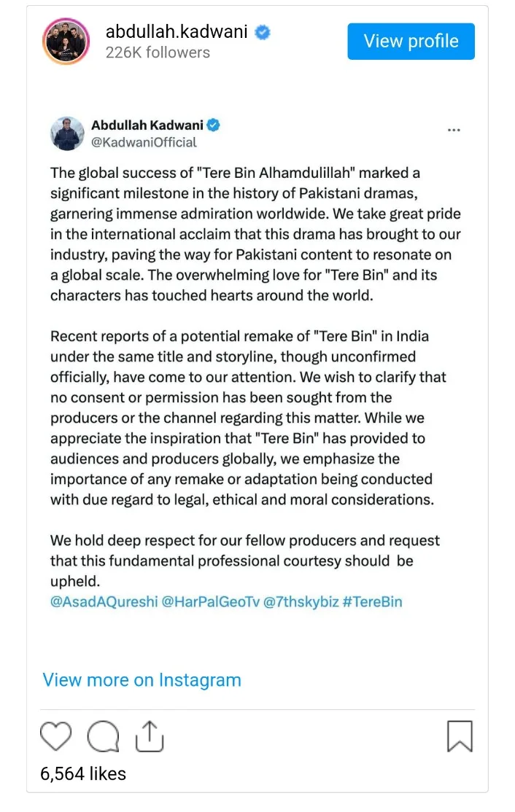Click the Abdullah Kadwani display name in the tweet
This screenshot has width=515, height=812.
pos(147,125)
